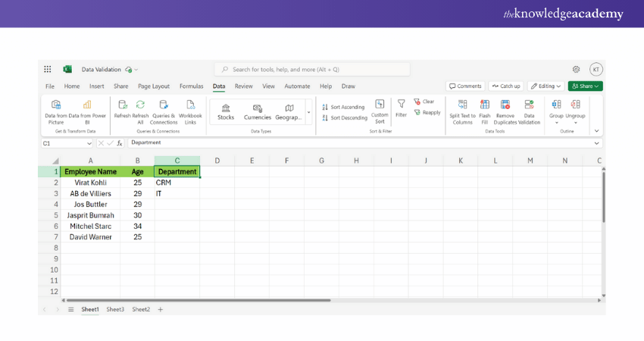The image size is (644, 341).
Task: Click the Data Validation icon
Action: point(529,106)
